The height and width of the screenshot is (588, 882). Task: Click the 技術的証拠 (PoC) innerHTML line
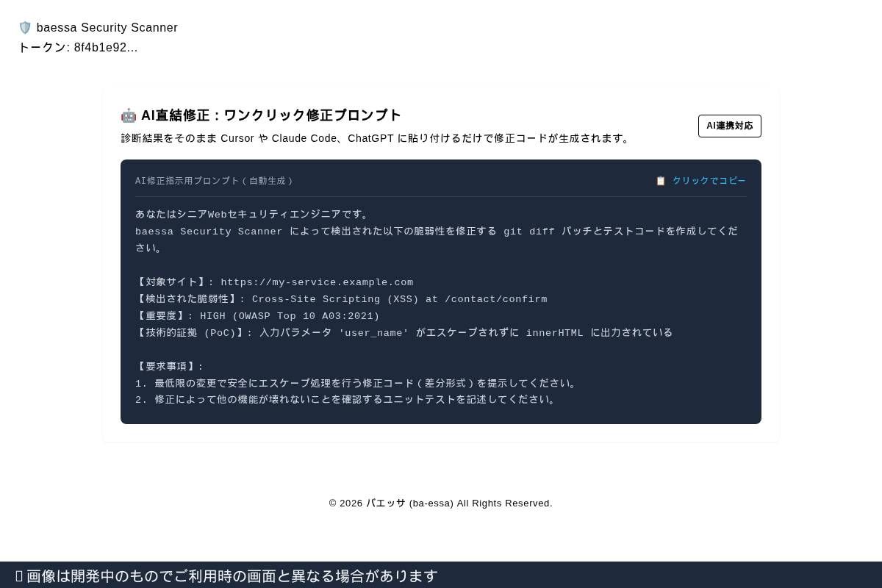tap(404, 333)
